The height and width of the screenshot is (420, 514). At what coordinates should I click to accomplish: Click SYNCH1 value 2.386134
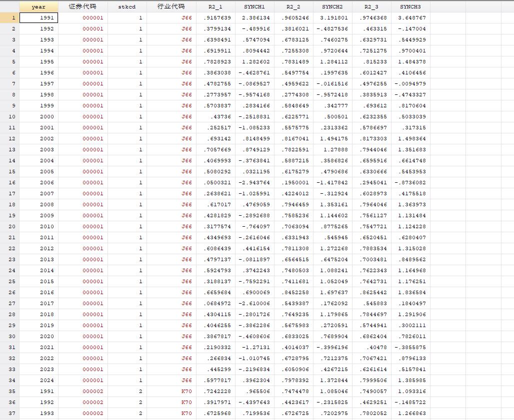(254, 17)
